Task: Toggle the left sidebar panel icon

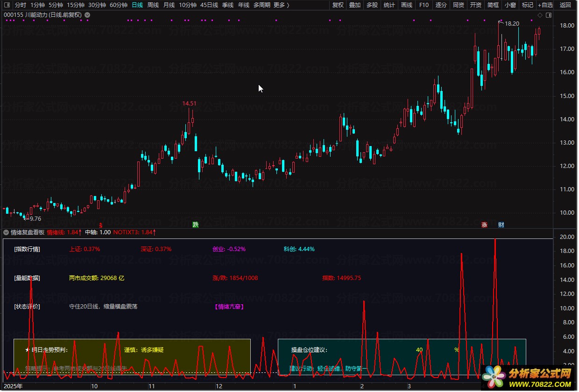Action: click(7, 5)
